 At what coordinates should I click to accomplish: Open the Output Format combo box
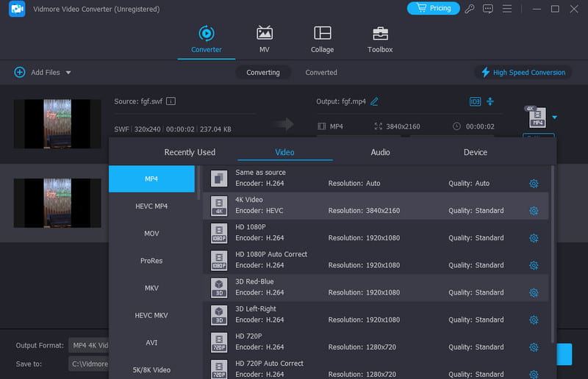(88, 345)
